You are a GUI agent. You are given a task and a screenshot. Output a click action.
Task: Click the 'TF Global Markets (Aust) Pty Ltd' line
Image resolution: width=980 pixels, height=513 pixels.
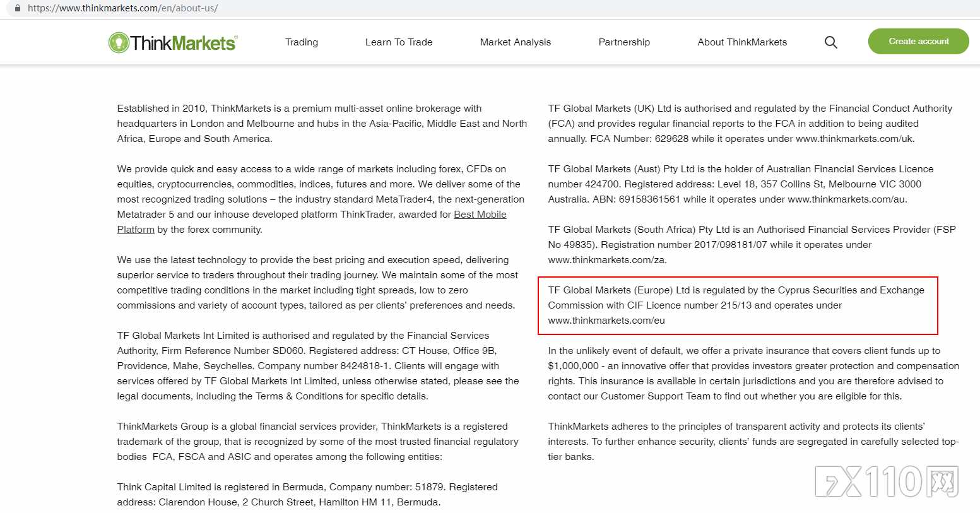[741, 169]
